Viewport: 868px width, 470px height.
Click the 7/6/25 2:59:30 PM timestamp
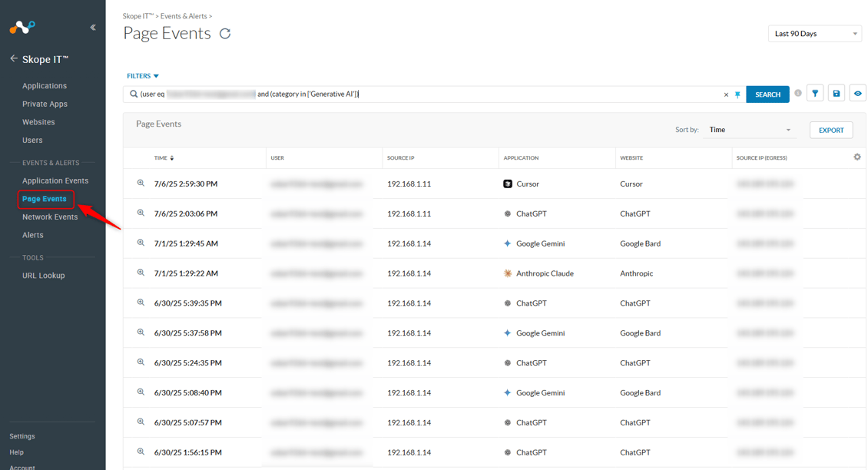186,184
